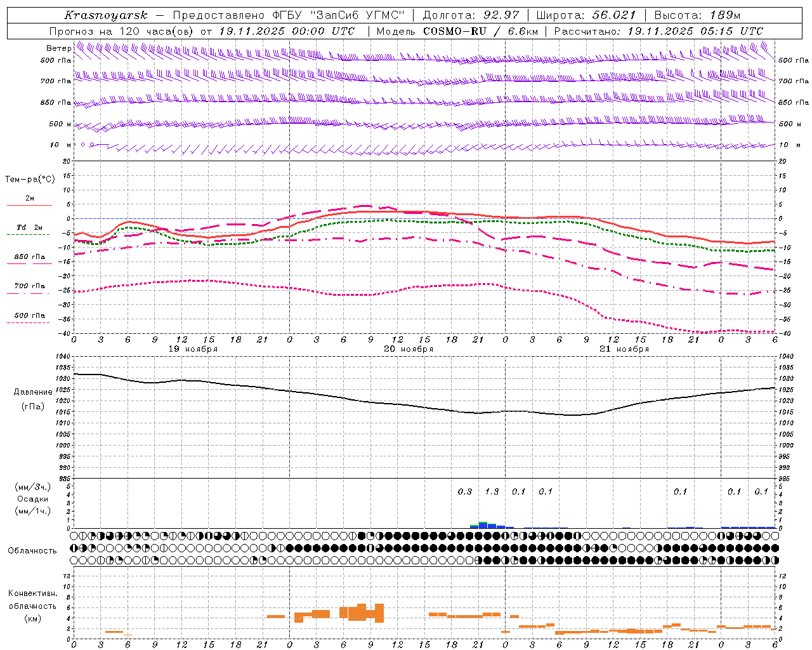Click the 'Облачность' cloud cover label
This screenshot has width=812, height=650.
click(32, 551)
